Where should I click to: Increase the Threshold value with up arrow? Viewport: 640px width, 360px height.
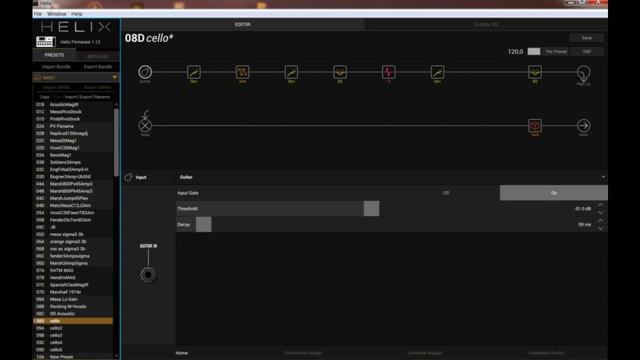tap(600, 205)
